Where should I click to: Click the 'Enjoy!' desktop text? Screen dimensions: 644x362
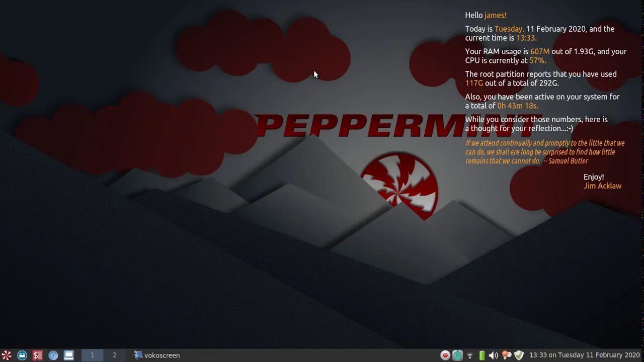pos(594,177)
